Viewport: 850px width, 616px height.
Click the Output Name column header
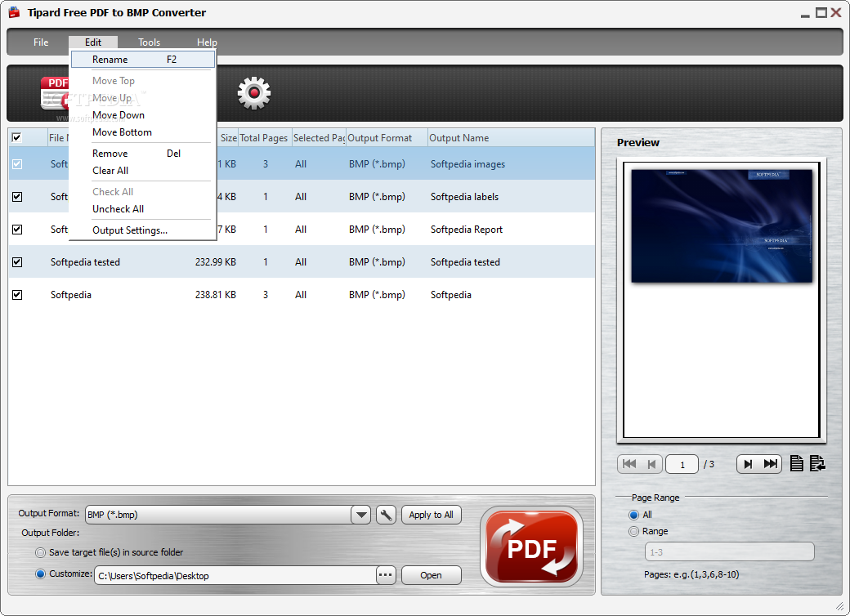tap(511, 137)
